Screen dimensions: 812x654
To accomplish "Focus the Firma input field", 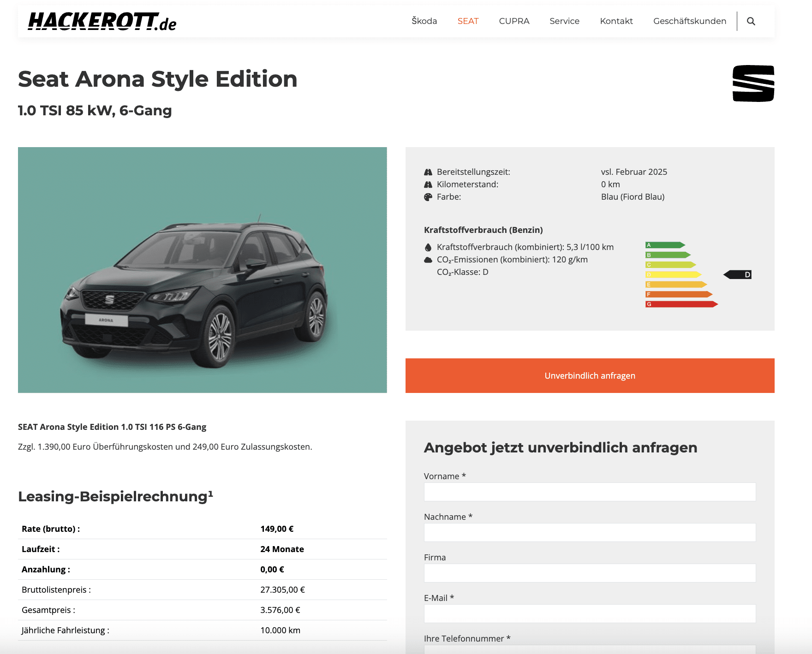I will 590,573.
